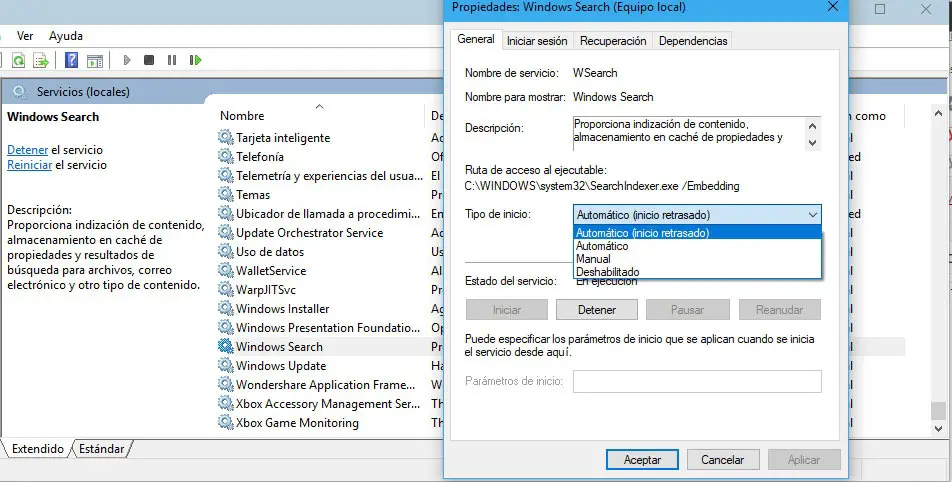Screen dimensions: 952x482
Task: Click the green Refresh toolbar icon
Action: coord(18,60)
